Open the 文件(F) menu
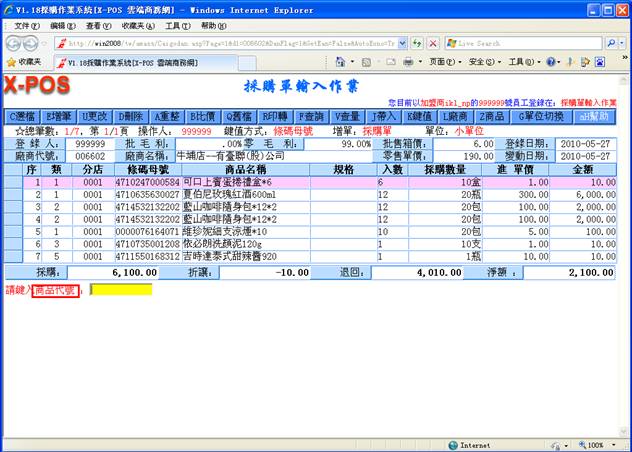The image size is (632, 452). point(24,25)
